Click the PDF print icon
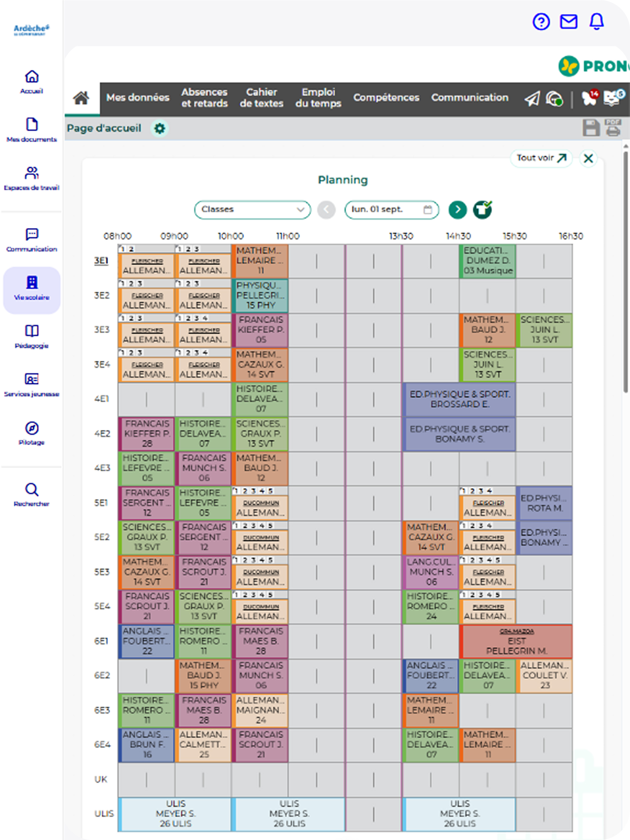The height and width of the screenshot is (840, 630). 613,128
